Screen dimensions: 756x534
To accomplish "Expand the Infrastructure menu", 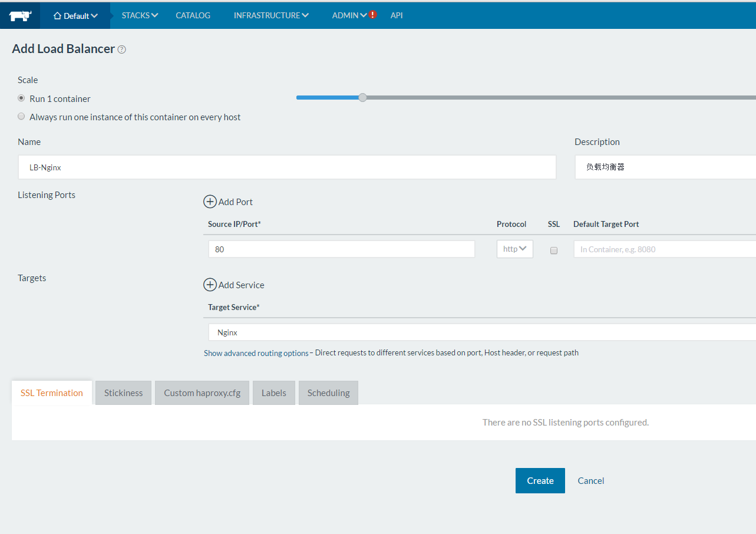I will pos(271,15).
